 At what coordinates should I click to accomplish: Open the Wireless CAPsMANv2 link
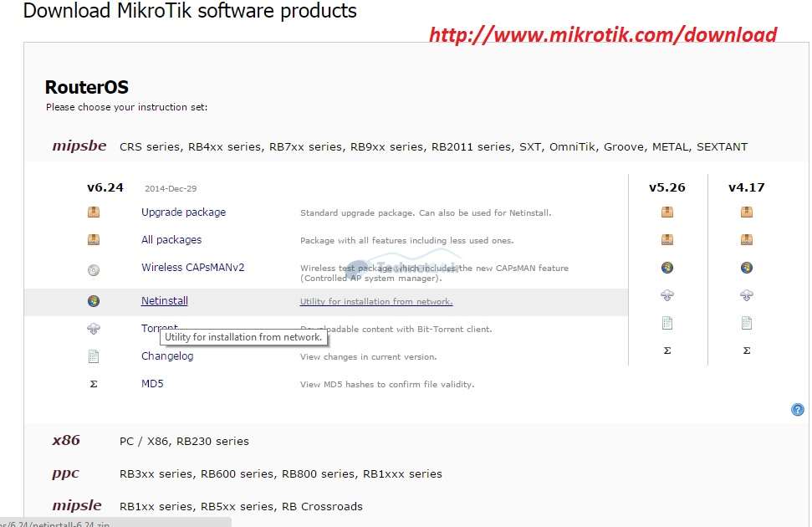(x=192, y=268)
